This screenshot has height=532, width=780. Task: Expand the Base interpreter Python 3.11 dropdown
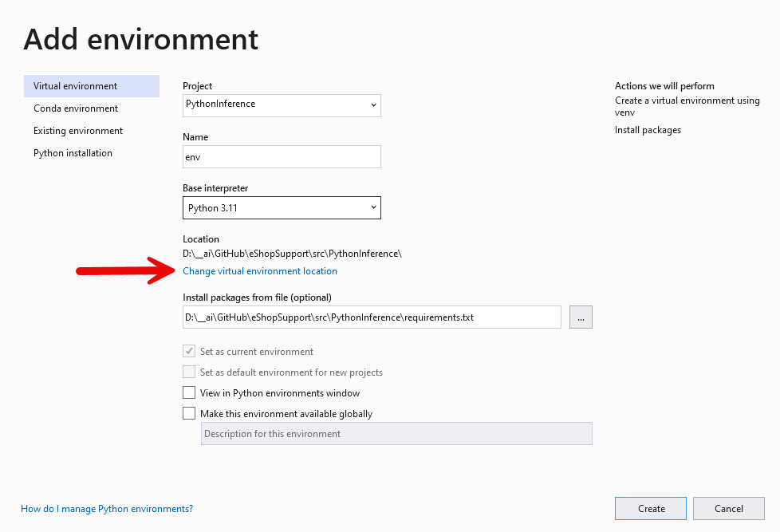coord(282,208)
